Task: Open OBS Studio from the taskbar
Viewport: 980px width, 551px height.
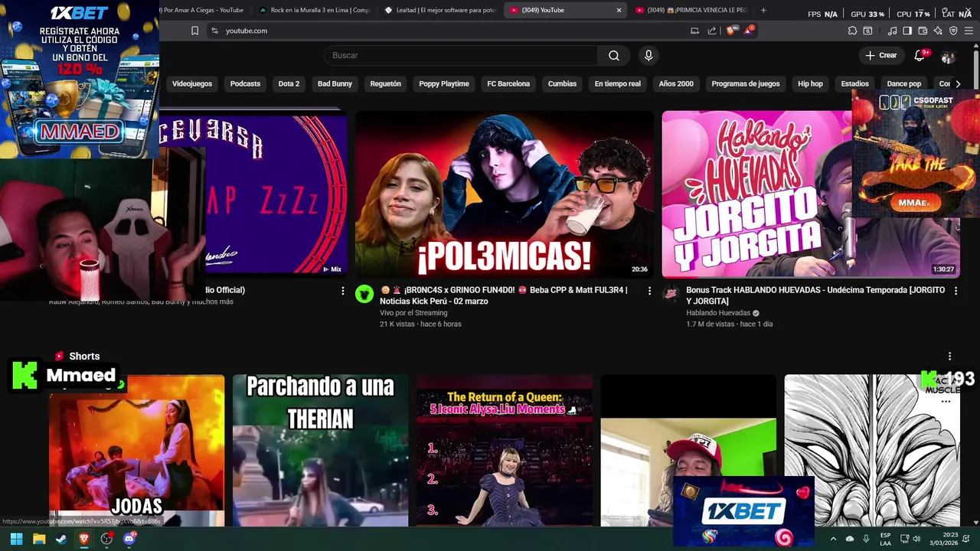Action: click(x=106, y=539)
